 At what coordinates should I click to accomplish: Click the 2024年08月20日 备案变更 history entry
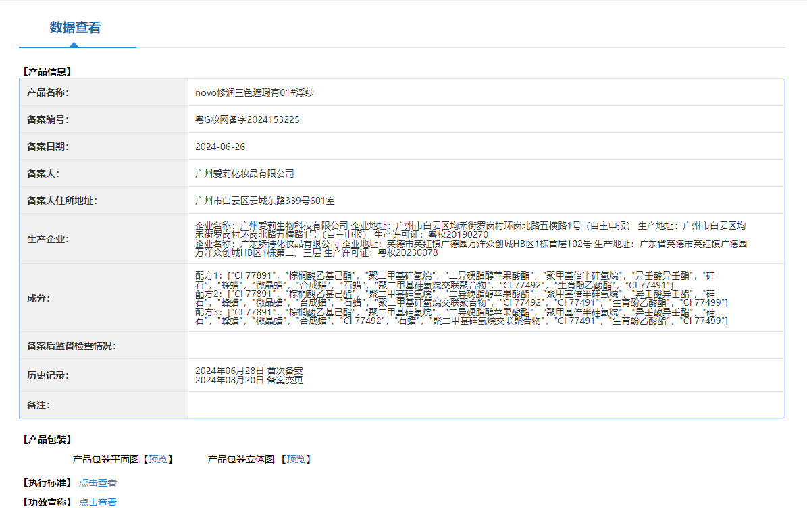click(249, 380)
